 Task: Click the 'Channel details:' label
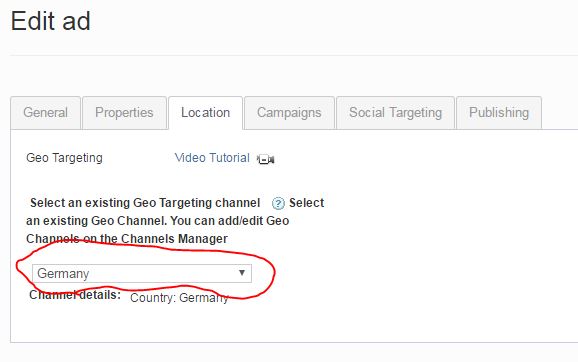click(x=75, y=295)
